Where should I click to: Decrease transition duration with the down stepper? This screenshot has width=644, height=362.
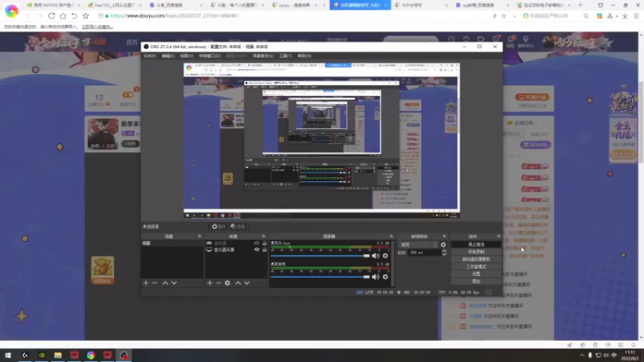tap(444, 254)
